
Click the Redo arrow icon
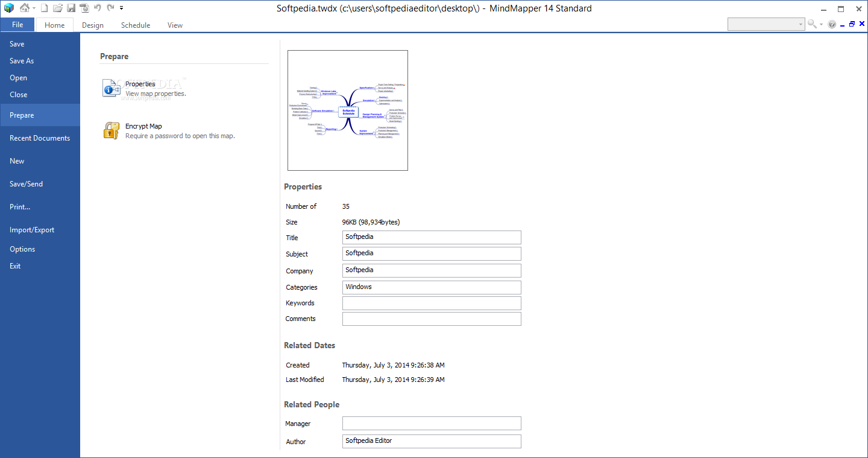[x=110, y=8]
